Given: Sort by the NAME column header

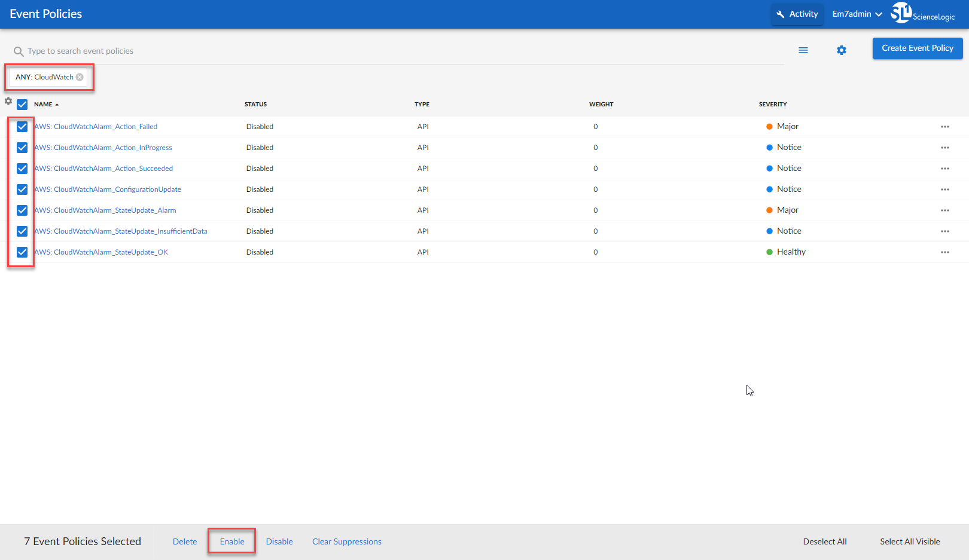Looking at the screenshot, I should click(x=44, y=105).
